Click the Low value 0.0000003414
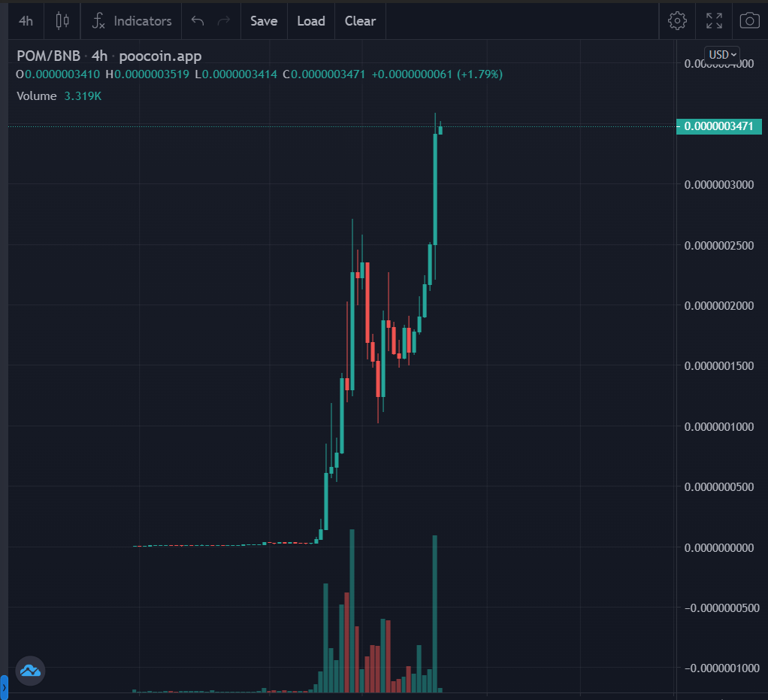Screen dimensions: 768x700 point(240,74)
